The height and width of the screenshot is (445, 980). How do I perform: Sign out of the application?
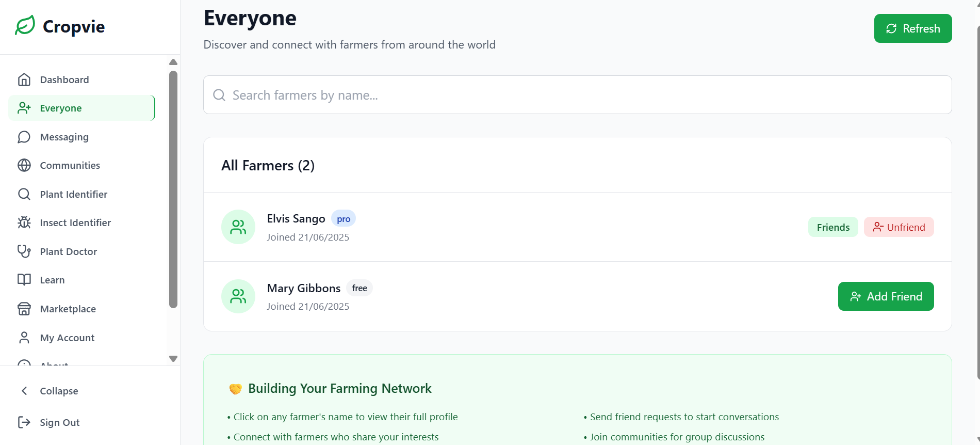tap(59, 422)
